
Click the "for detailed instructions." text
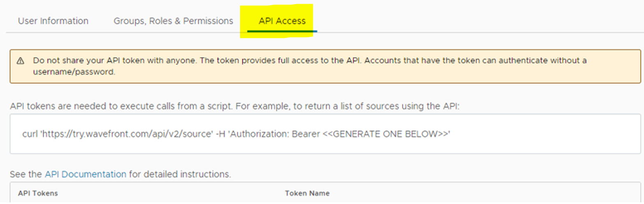[180, 174]
